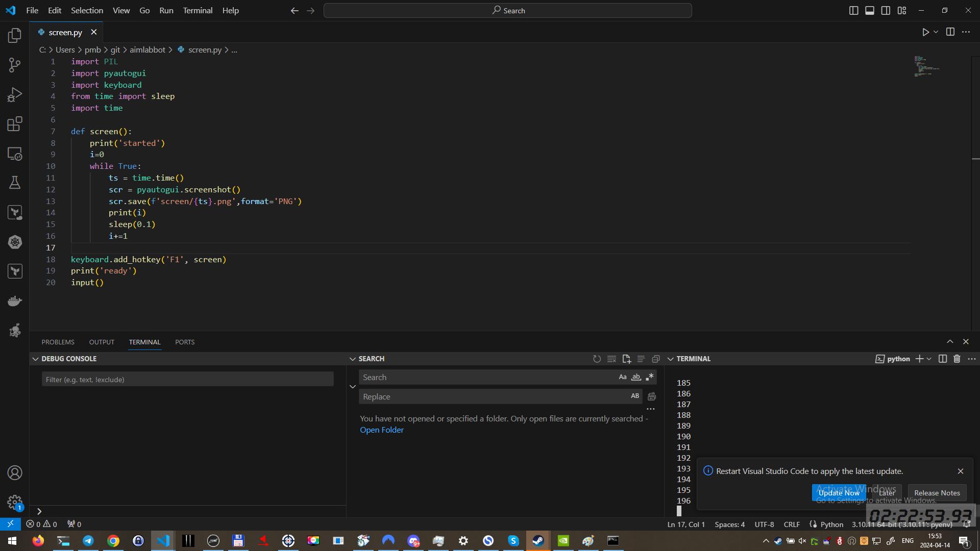Viewport: 980px width, 551px height.
Task: Open the Selection menu
Action: (x=87, y=11)
